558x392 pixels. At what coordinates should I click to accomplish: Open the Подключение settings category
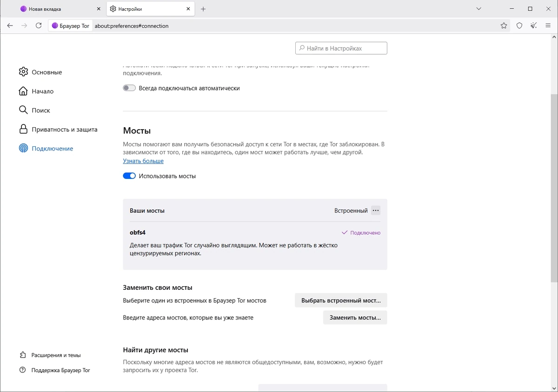click(x=46, y=148)
